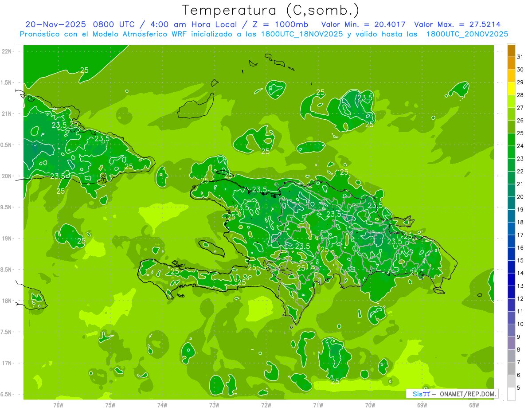Image resolution: width=532 pixels, height=411 pixels.
Task: Click the color bar label '5'
Action: coord(519,388)
